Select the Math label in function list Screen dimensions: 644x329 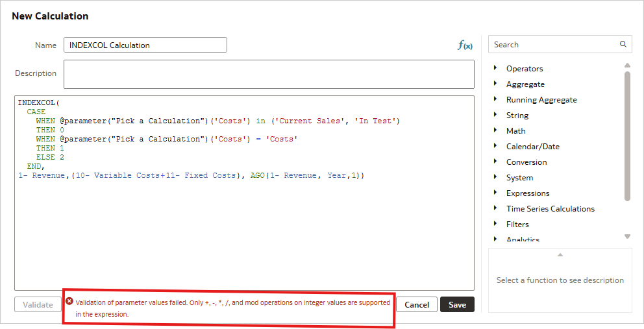(x=515, y=131)
